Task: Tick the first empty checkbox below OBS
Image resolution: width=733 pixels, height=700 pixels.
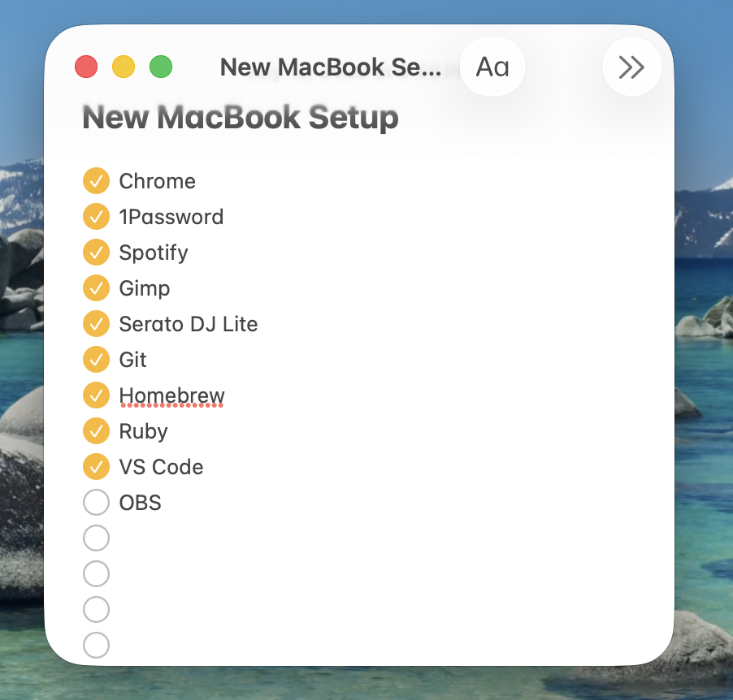Action: 97,538
